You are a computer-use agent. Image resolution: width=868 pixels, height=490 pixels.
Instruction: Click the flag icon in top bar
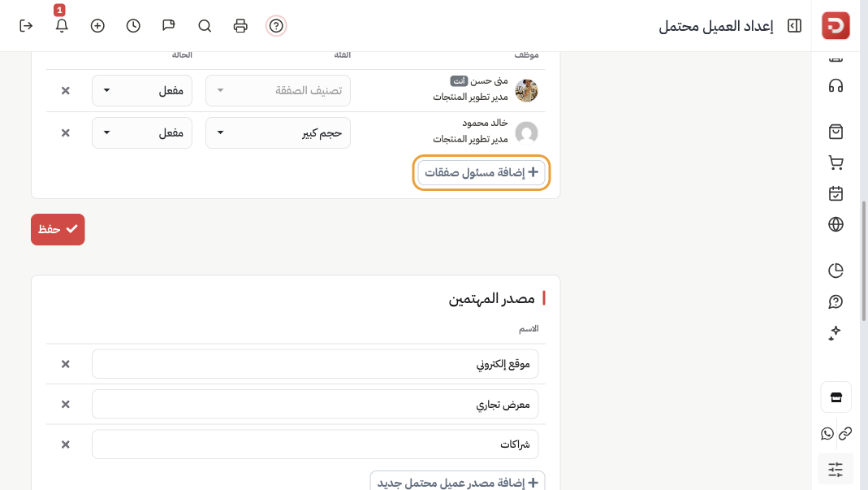point(169,25)
